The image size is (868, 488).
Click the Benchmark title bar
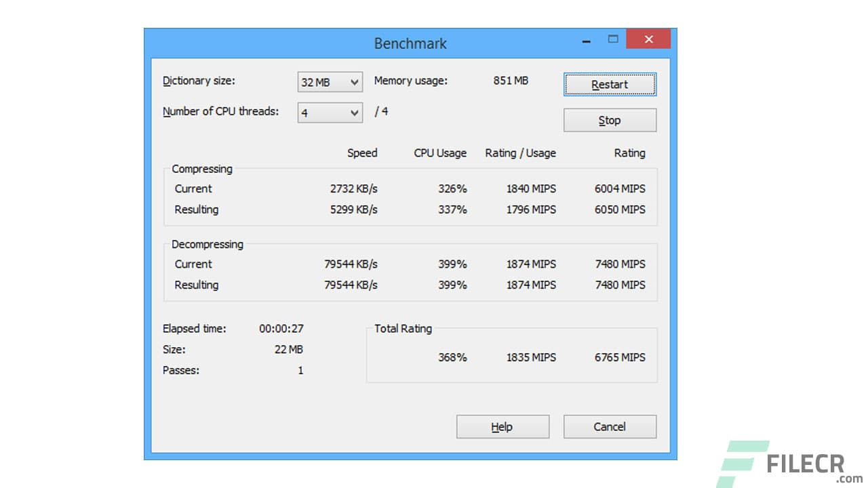pyautogui.click(x=410, y=43)
